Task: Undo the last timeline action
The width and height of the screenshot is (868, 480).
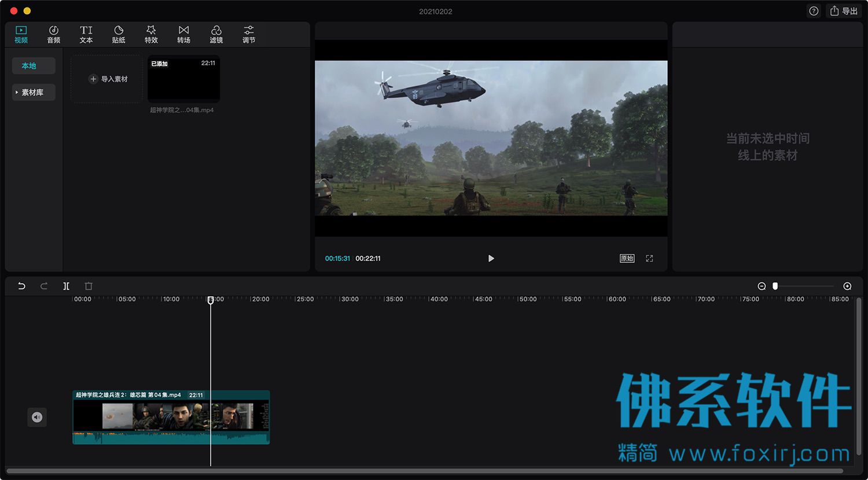Action: [x=21, y=286]
